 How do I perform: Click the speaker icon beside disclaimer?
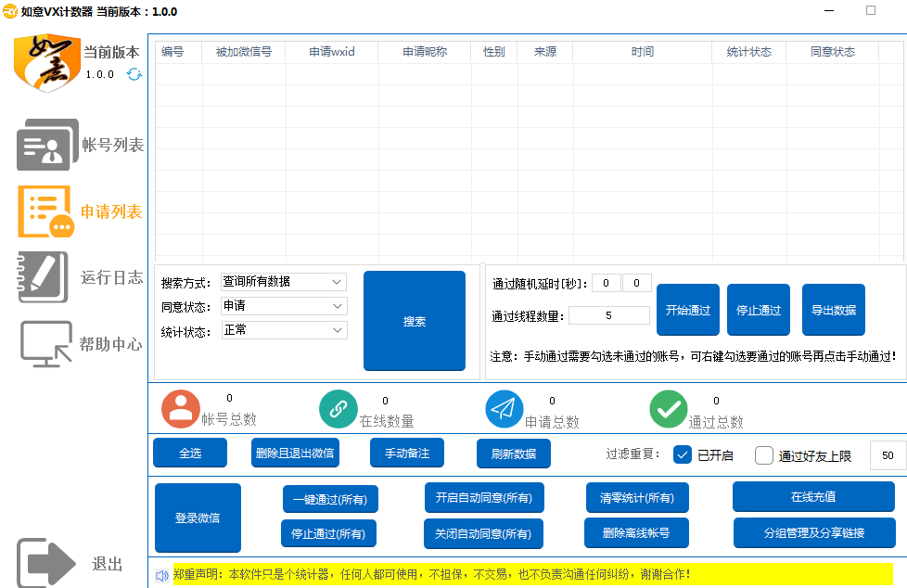(161, 576)
